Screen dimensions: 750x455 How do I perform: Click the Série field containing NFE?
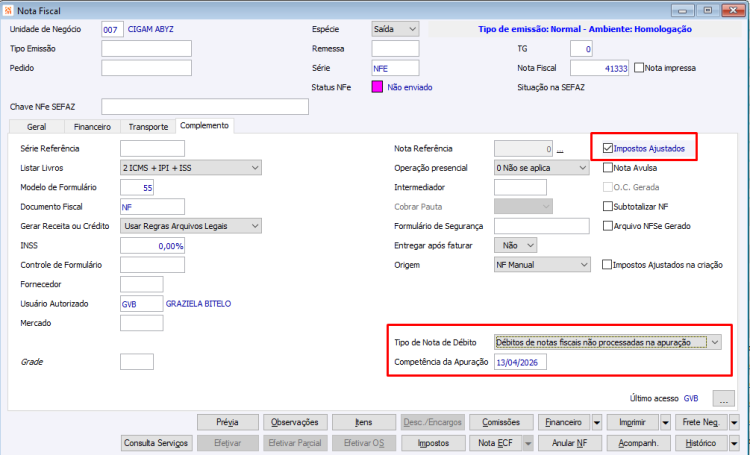tap(395, 68)
